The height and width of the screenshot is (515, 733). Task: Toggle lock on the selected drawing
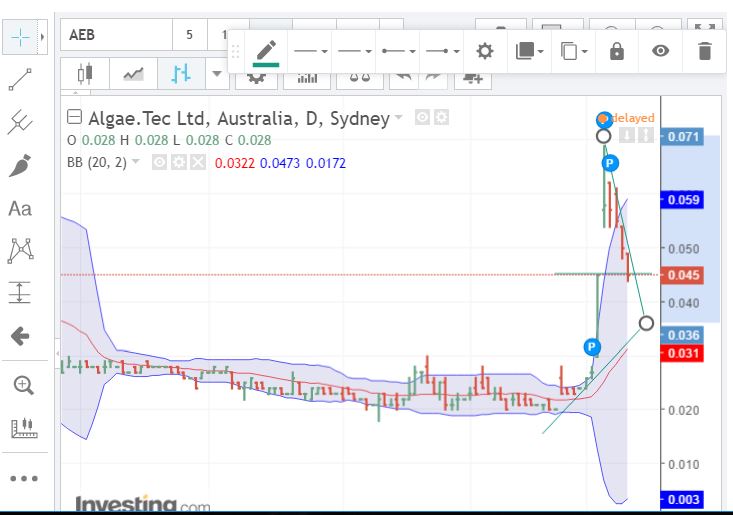(617, 51)
